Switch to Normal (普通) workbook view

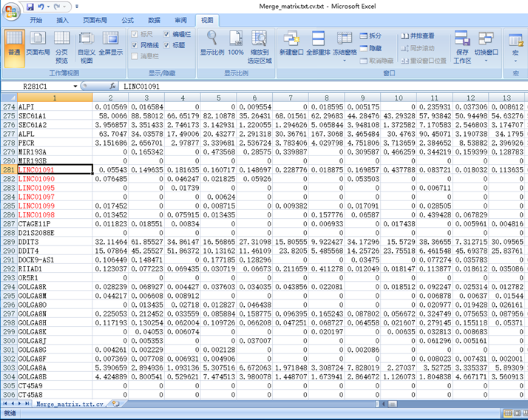coord(14,44)
